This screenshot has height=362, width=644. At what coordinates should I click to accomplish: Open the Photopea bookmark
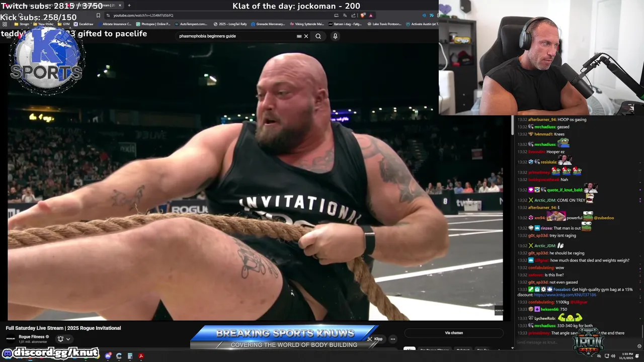tap(153, 24)
